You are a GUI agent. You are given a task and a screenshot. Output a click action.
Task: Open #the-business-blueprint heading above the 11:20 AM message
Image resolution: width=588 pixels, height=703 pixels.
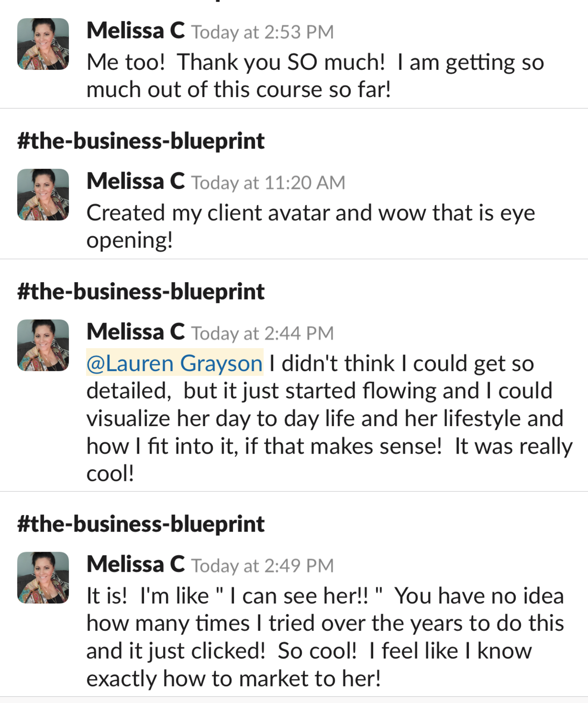pos(141,141)
